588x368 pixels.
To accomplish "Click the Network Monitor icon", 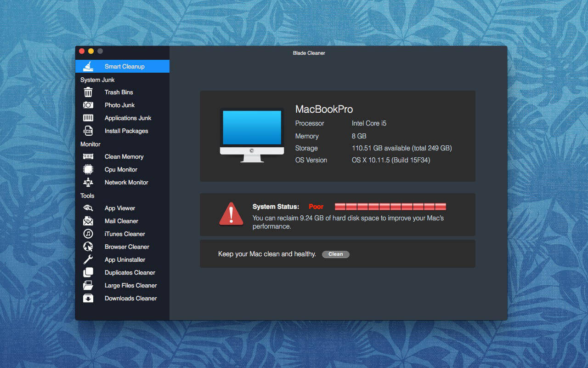I will [x=88, y=182].
